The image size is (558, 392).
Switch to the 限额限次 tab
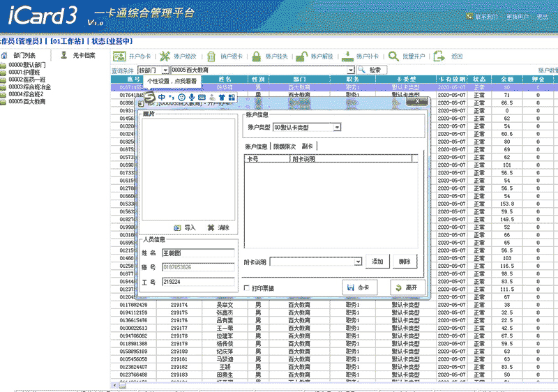coord(285,146)
